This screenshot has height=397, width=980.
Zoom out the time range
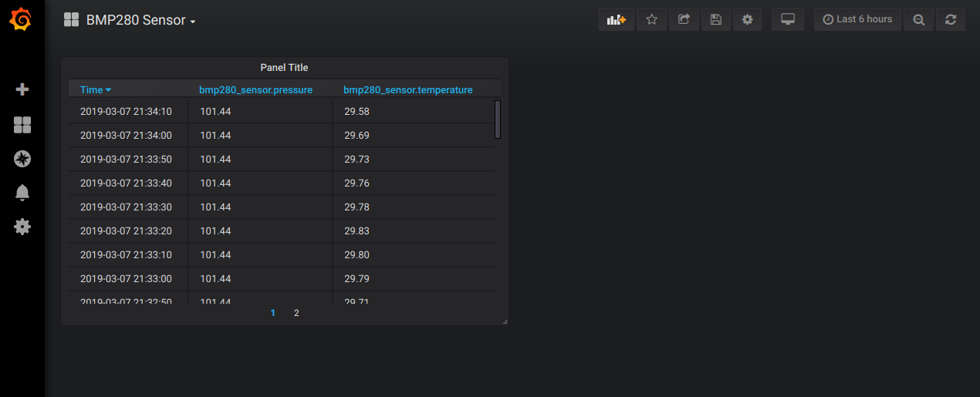[x=918, y=20]
